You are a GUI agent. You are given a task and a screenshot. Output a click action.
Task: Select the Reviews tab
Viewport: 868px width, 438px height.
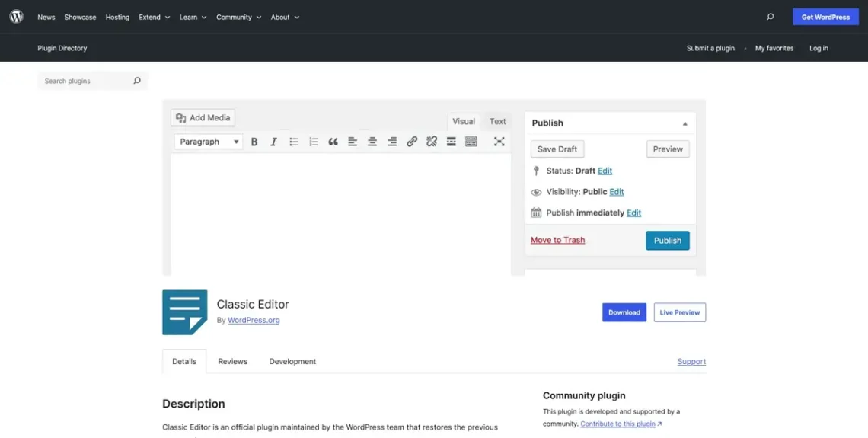(x=232, y=361)
